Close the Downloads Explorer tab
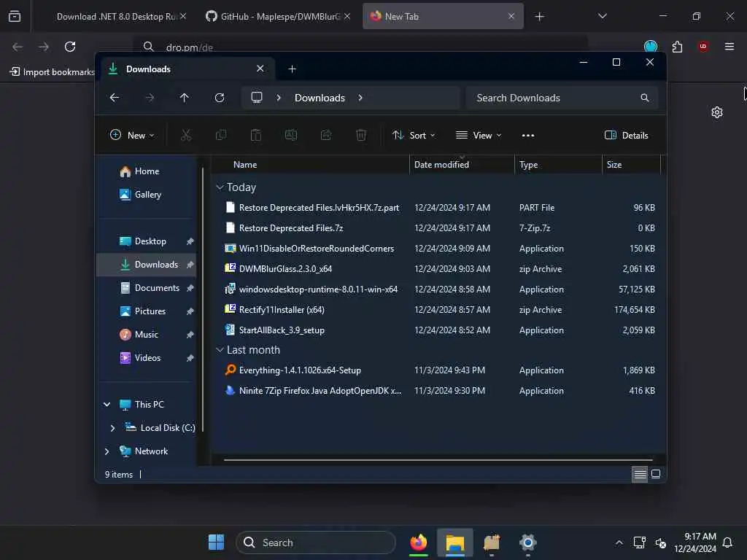 point(260,69)
